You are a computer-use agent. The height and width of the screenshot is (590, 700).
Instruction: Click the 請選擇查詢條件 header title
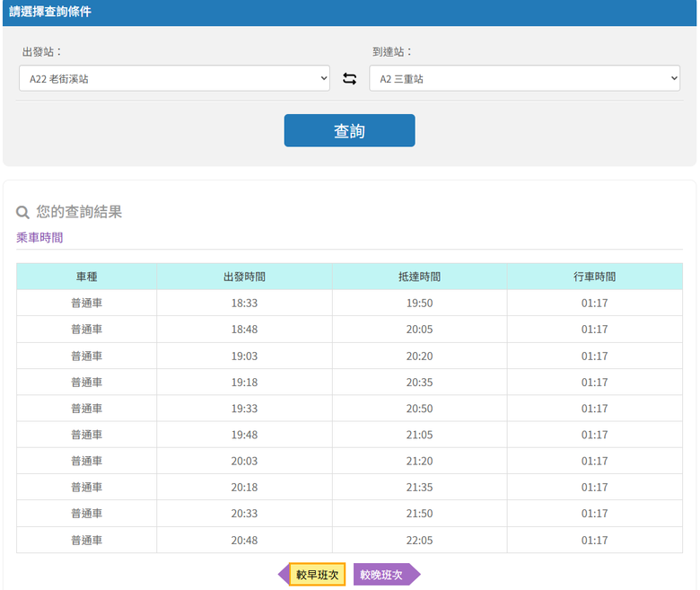(x=50, y=12)
